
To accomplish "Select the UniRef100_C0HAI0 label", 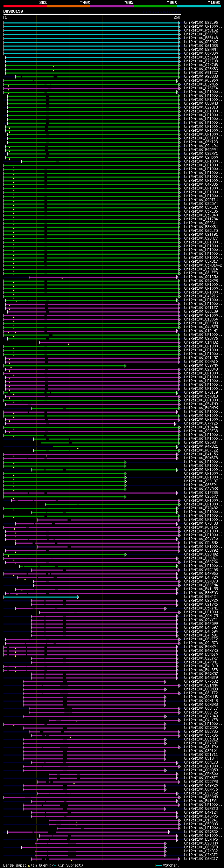I will tap(201, 362).
